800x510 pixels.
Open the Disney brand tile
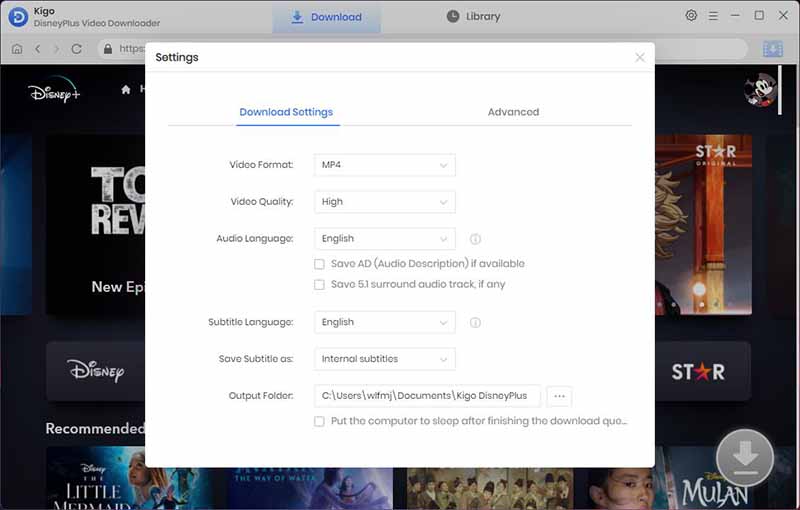(95, 371)
